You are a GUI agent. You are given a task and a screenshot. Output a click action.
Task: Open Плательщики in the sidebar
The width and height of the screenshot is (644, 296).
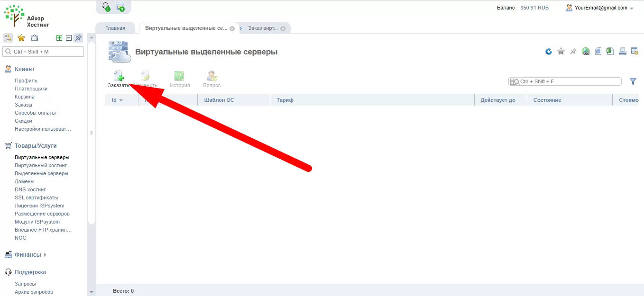tap(31, 89)
